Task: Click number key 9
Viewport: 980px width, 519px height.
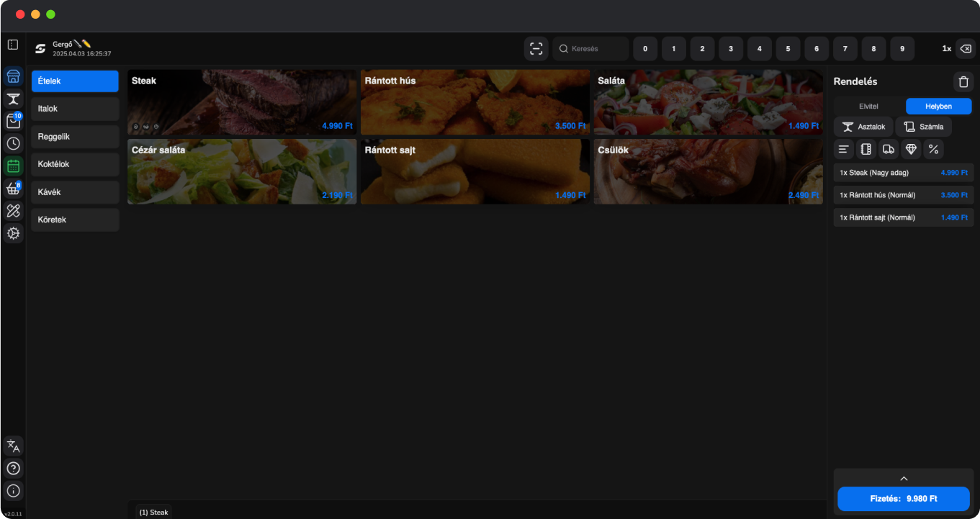Action: (902, 49)
